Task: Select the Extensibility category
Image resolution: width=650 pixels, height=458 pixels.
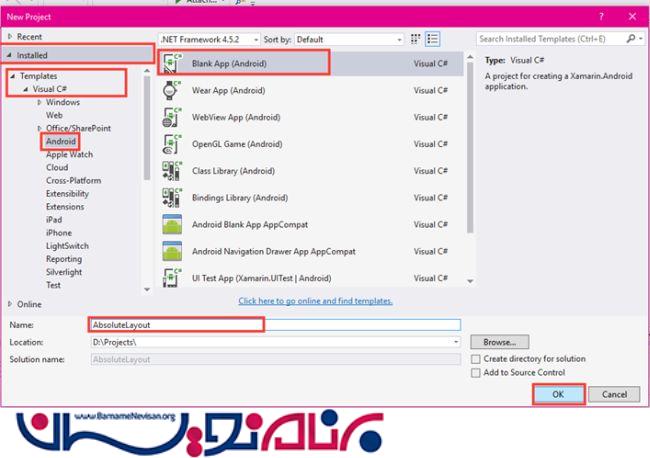Action: point(67,194)
